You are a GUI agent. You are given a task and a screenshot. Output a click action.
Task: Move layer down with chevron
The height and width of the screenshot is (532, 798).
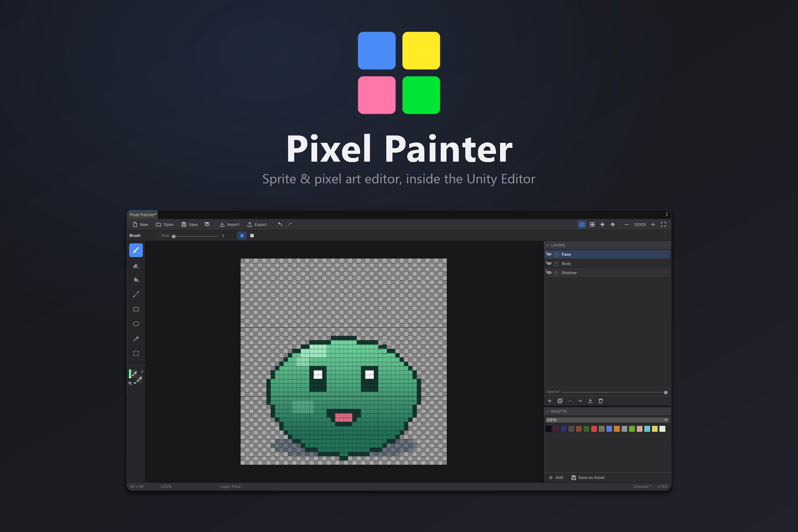click(x=580, y=401)
